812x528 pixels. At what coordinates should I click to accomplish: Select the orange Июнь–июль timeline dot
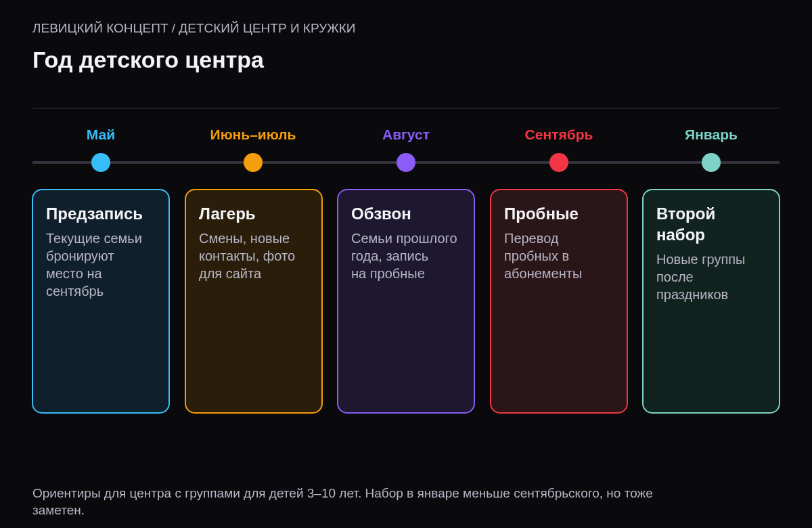point(253,162)
